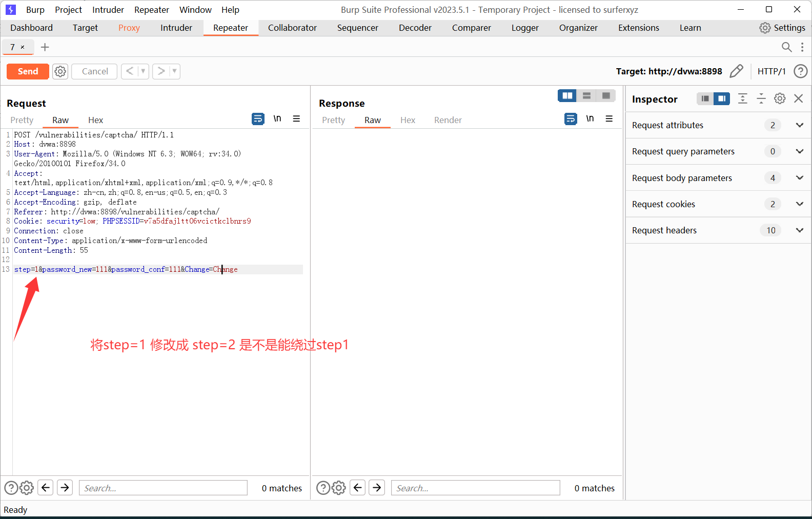The height and width of the screenshot is (519, 812).
Task: Open back history dropdown arrow
Action: [143, 71]
